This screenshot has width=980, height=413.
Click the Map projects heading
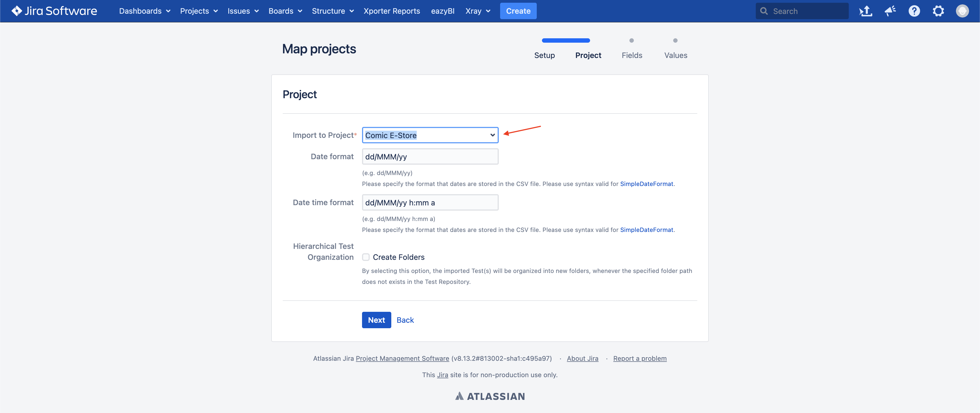click(319, 49)
